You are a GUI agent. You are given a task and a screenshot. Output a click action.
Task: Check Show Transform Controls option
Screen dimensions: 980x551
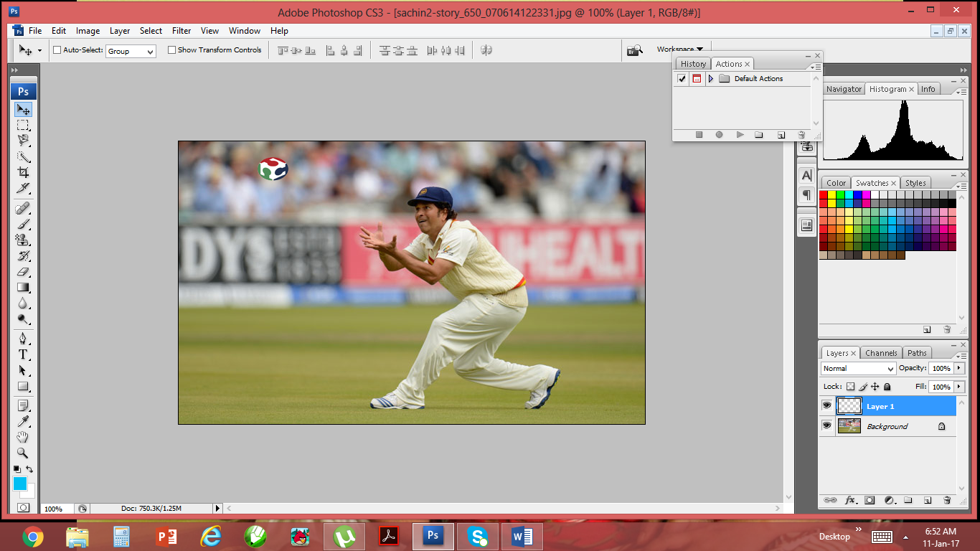click(171, 50)
